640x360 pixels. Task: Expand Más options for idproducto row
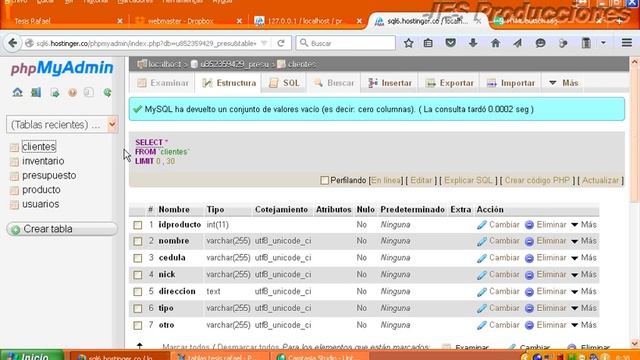(x=584, y=224)
